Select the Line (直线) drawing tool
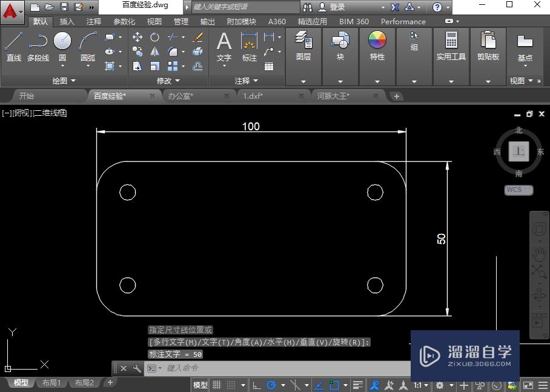The height and width of the screenshot is (392, 550). (13, 42)
